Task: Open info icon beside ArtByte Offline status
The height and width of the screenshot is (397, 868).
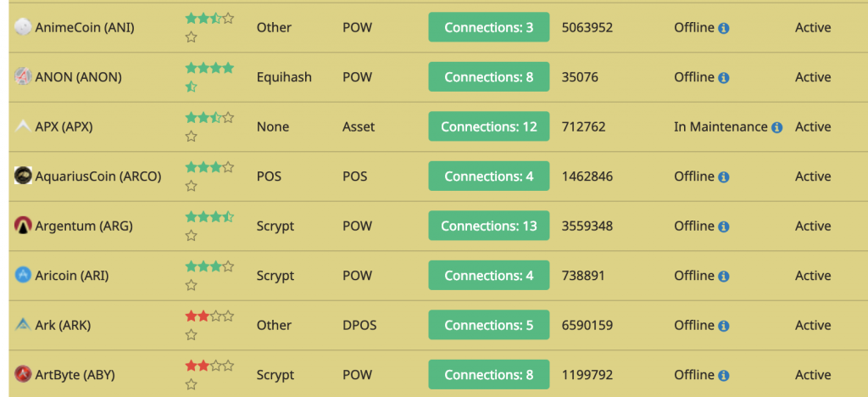Action: pyautogui.click(x=724, y=376)
